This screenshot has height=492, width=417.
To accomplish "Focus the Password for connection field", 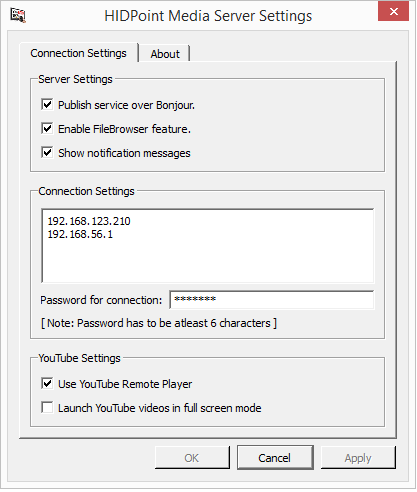I will tap(272, 300).
